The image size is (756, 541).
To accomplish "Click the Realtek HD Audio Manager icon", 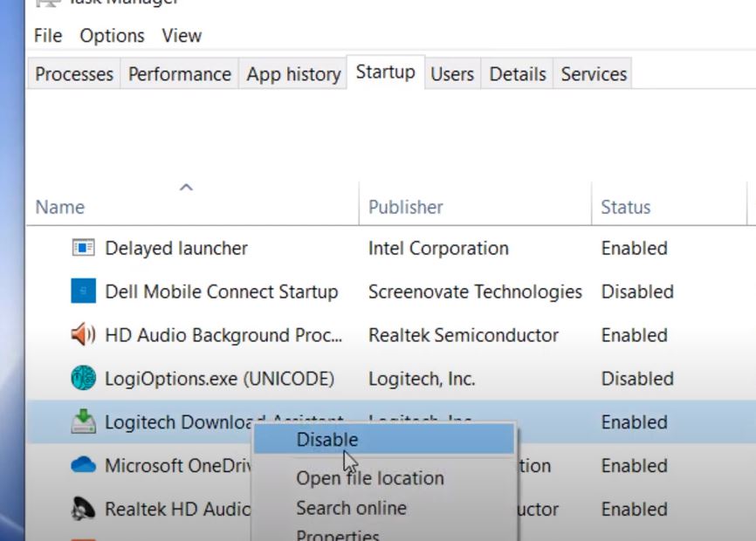I will click(84, 509).
